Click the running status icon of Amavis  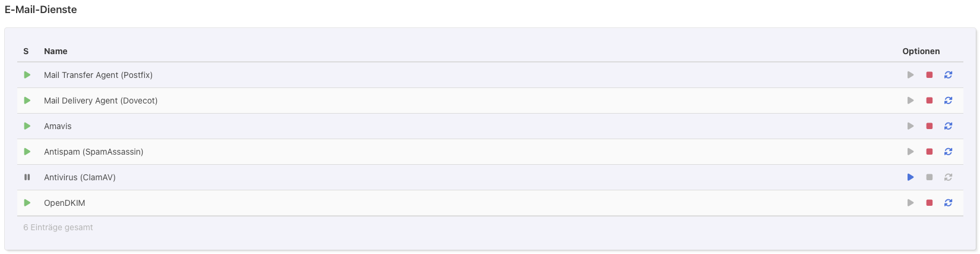point(27,126)
